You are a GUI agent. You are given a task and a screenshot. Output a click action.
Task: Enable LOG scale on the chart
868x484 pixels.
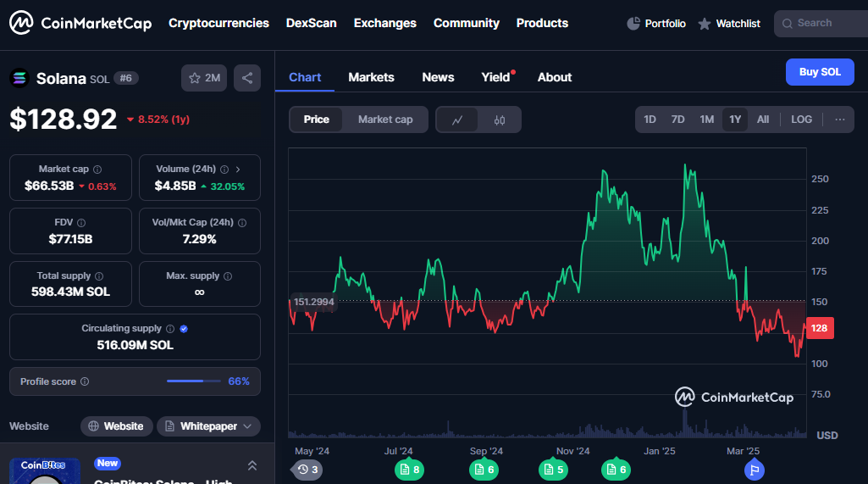click(x=801, y=120)
